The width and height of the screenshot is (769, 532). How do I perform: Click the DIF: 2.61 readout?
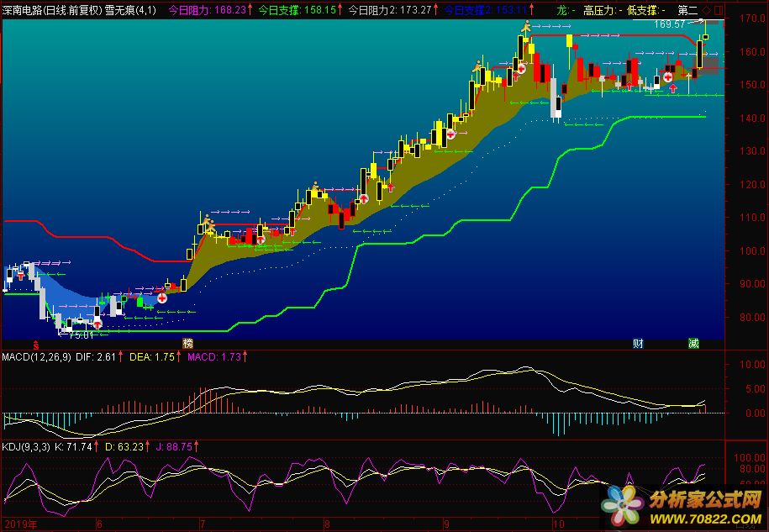tap(96, 357)
